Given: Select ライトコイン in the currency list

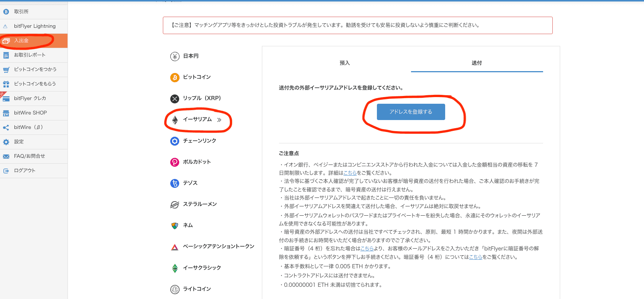Looking at the screenshot, I should point(197,289).
